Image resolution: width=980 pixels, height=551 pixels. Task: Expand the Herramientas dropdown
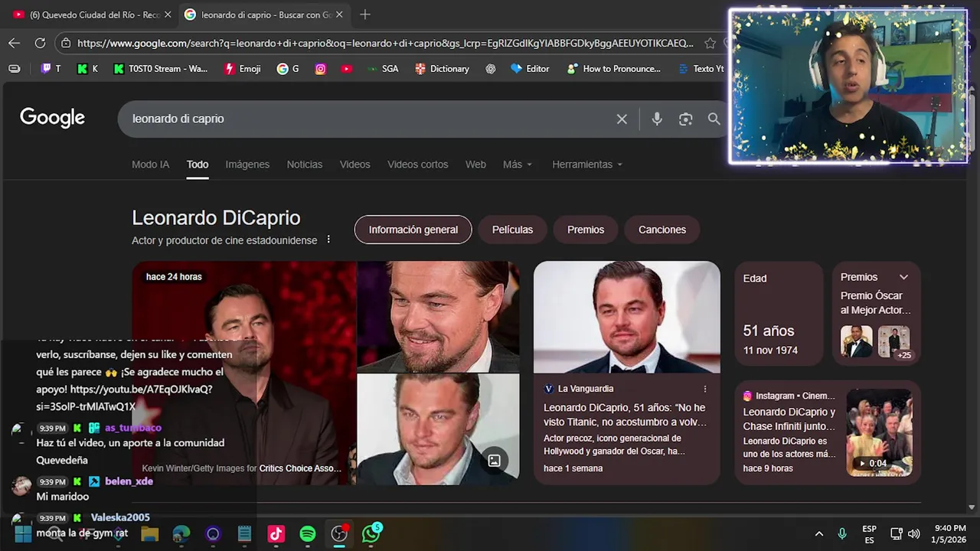(587, 165)
